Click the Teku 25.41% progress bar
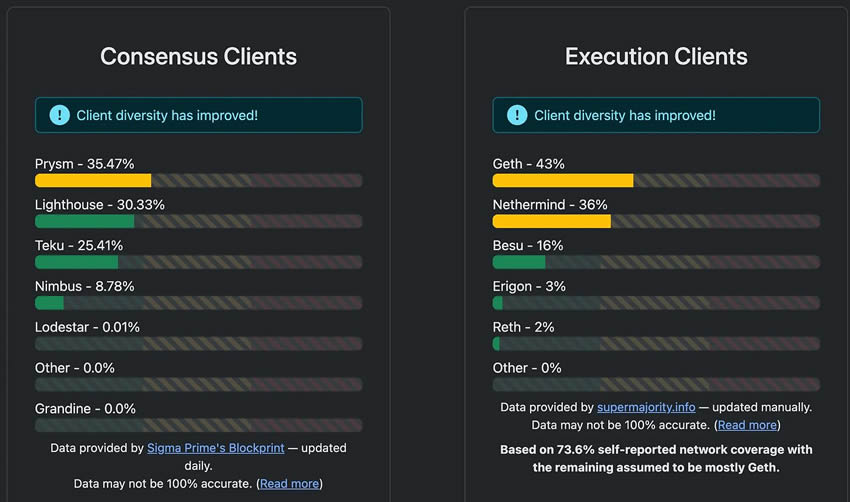The width and height of the screenshot is (850, 502). [198, 262]
